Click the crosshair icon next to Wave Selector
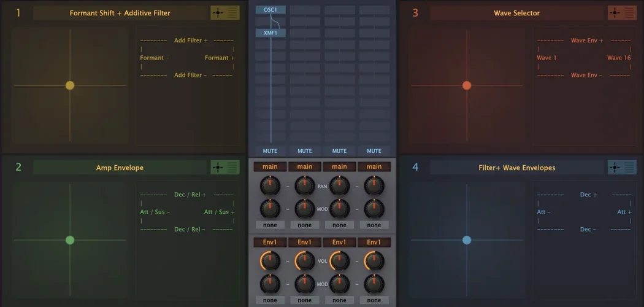The image size is (644, 307). [615, 13]
